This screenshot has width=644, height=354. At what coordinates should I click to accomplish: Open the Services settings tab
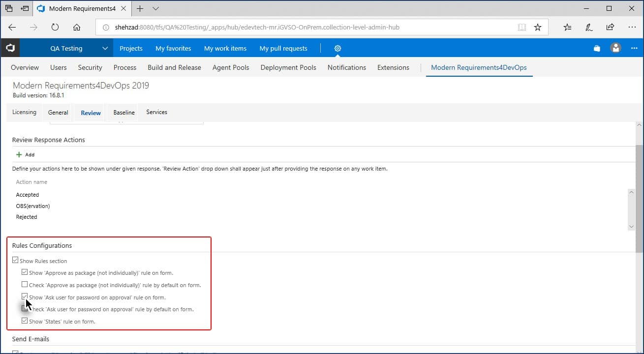(x=157, y=112)
